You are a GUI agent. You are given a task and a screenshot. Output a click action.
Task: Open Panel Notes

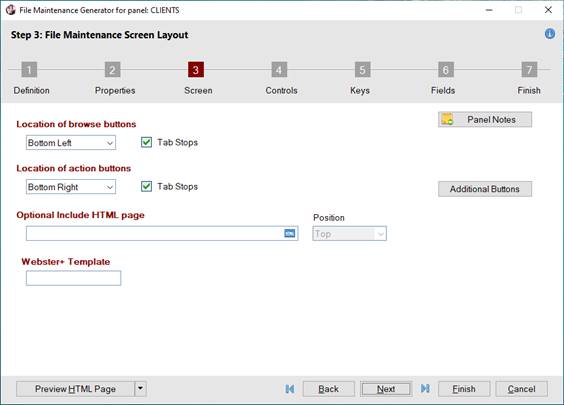(485, 119)
